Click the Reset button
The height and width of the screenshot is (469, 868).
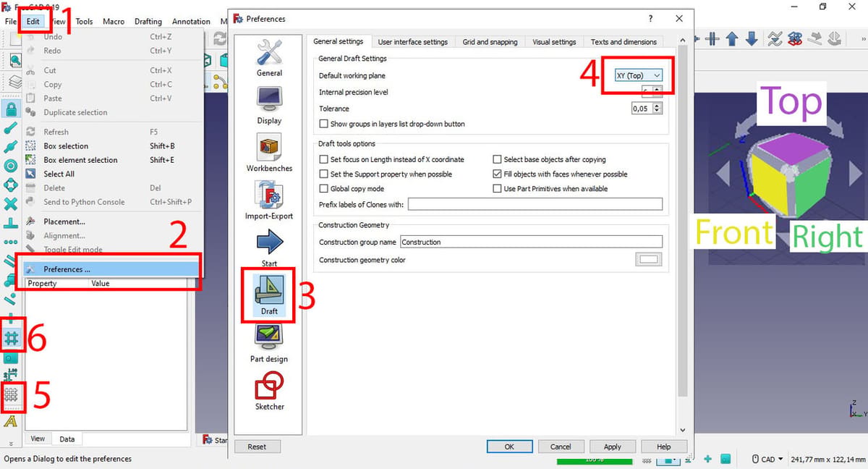click(257, 447)
